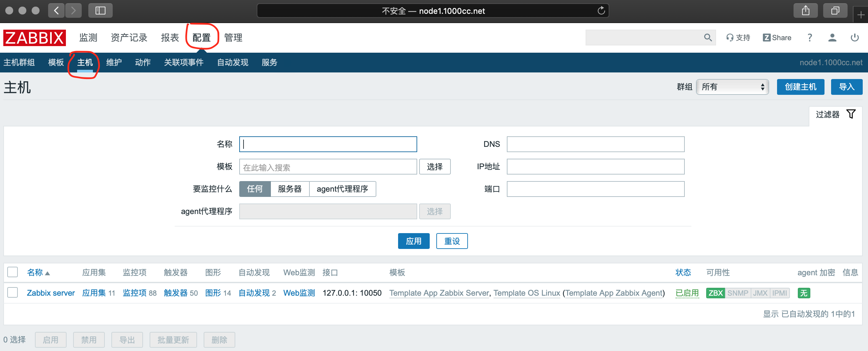
Task: Switch to the 模板 tab
Action: click(56, 63)
